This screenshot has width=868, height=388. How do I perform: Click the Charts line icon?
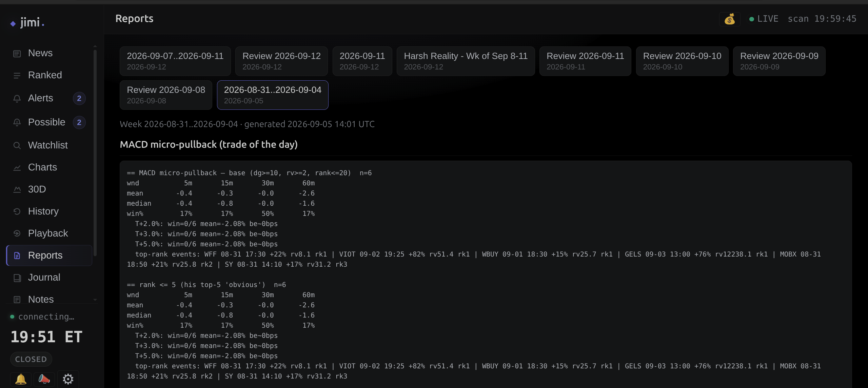(x=17, y=168)
